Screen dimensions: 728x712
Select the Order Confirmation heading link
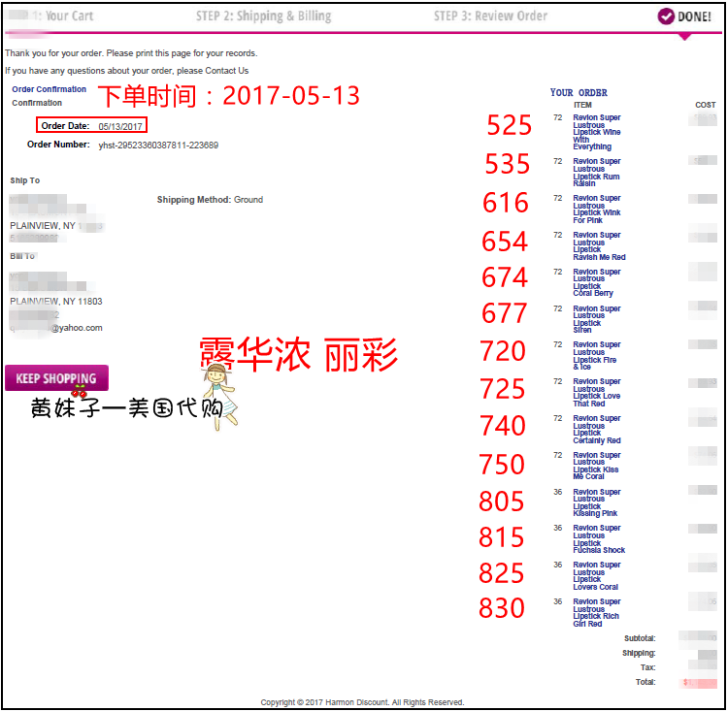pos(49,89)
